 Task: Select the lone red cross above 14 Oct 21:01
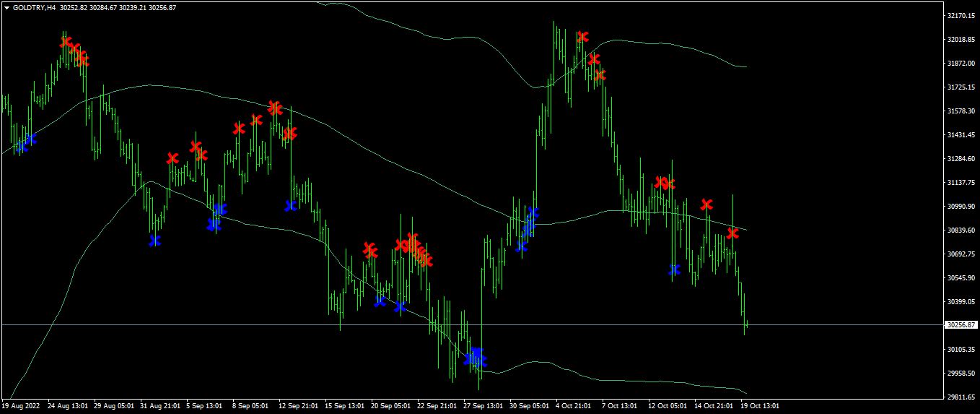pos(707,204)
